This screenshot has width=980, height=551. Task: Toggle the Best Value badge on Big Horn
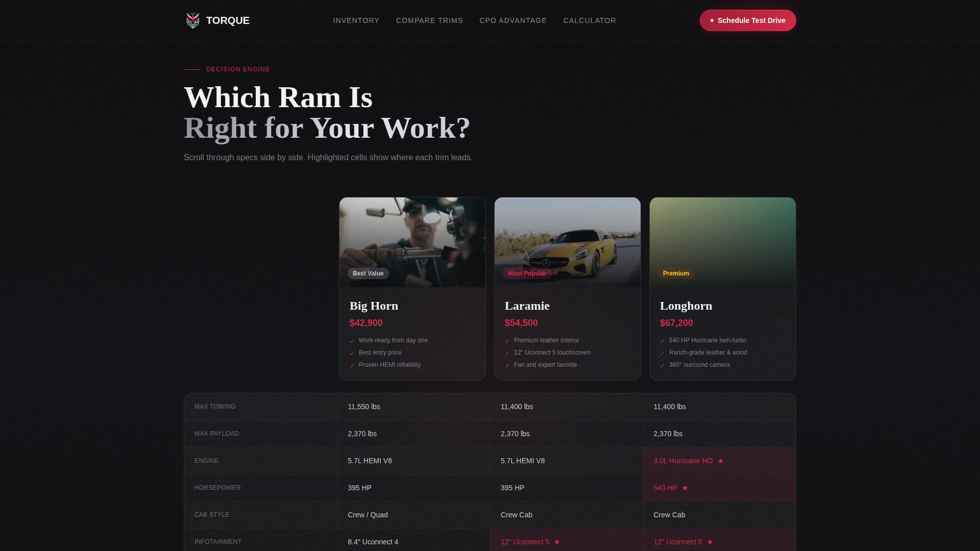pyautogui.click(x=368, y=273)
